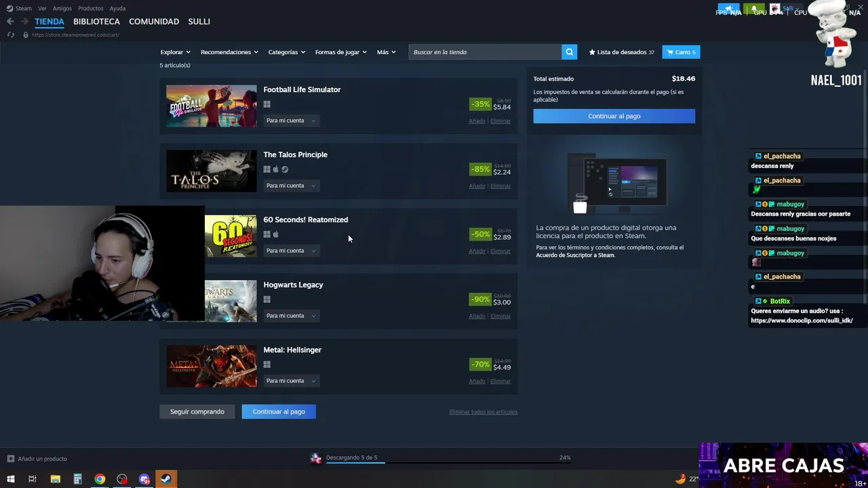Expand the Recomendaciones dropdown

click(x=229, y=52)
